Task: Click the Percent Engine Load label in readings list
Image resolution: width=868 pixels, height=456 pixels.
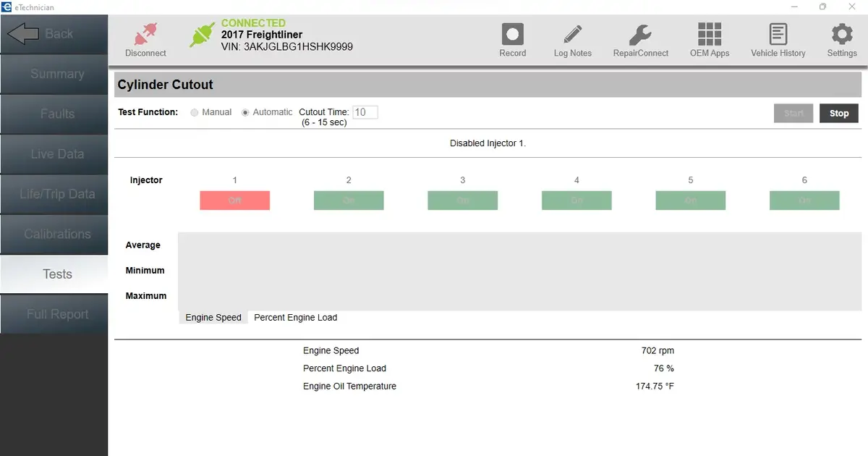Action: click(x=344, y=368)
